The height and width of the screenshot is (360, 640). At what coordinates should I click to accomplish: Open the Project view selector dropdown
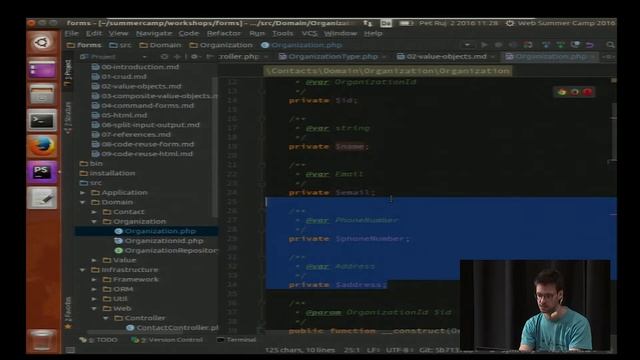[x=114, y=57]
